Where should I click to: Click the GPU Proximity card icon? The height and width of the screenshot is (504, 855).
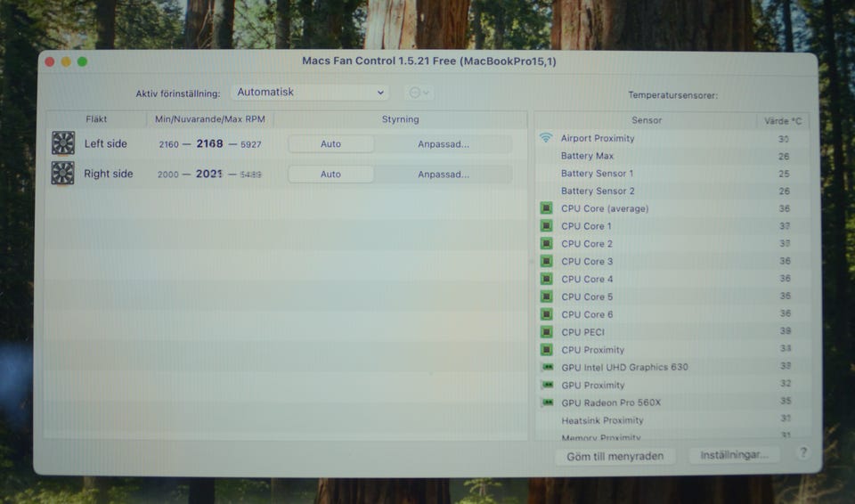coord(547,385)
